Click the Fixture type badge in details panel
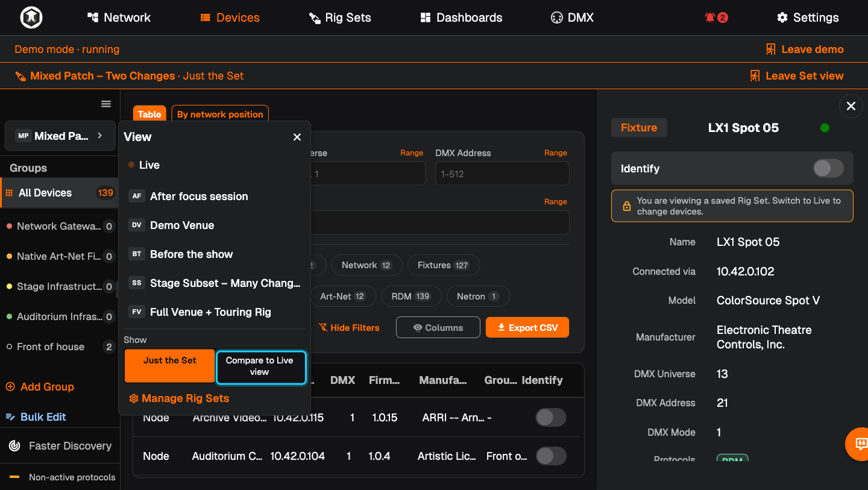 coord(639,128)
